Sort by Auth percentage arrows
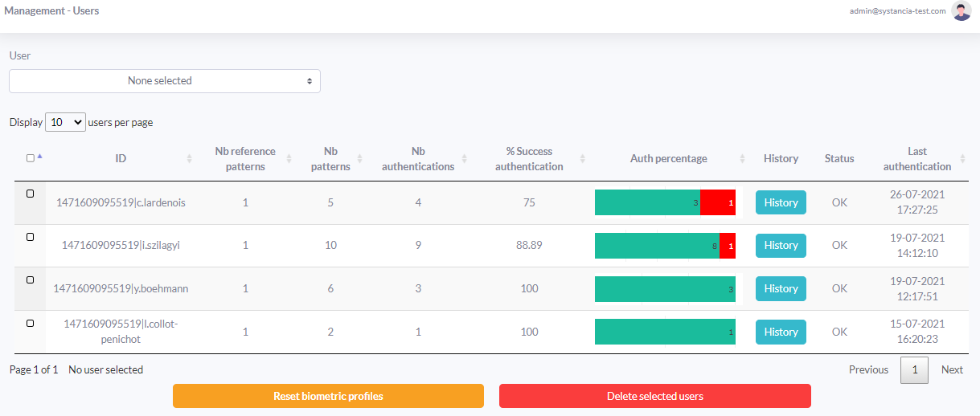Viewport: 980px width, 416px height. [742, 159]
